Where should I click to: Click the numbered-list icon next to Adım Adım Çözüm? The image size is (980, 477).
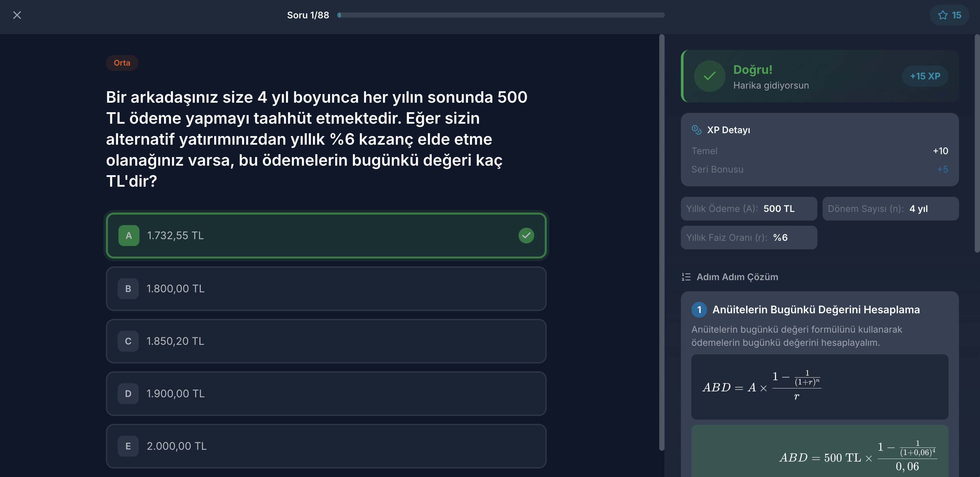click(686, 277)
